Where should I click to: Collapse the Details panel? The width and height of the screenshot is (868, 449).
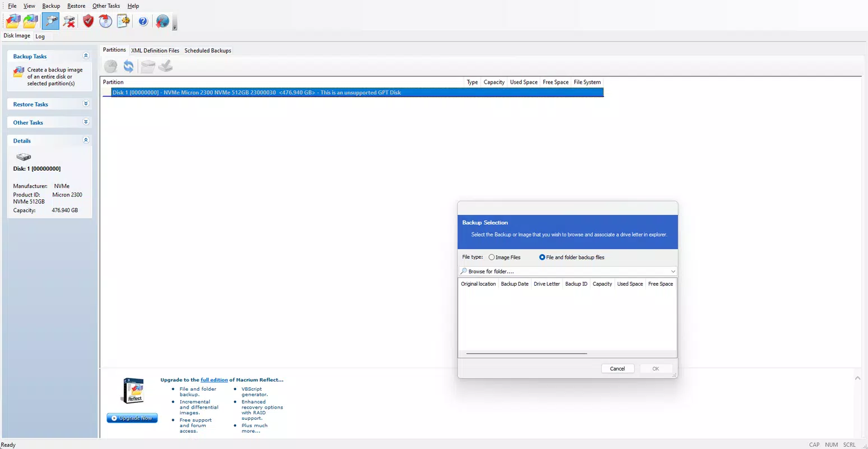[86, 140]
